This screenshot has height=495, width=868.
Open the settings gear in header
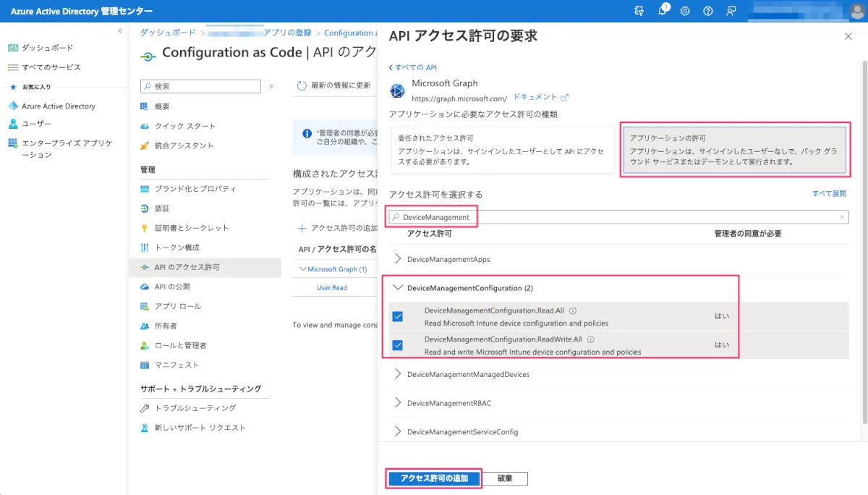[685, 11]
